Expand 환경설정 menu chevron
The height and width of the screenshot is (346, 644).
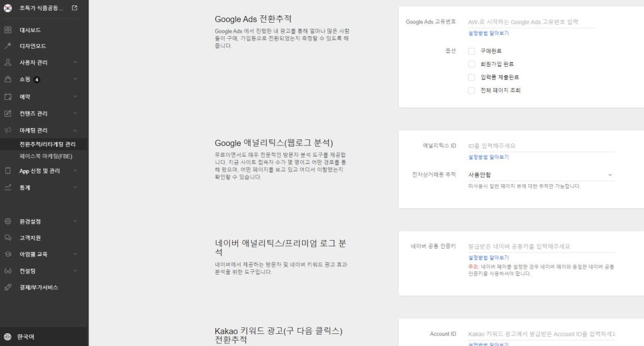[x=75, y=221]
